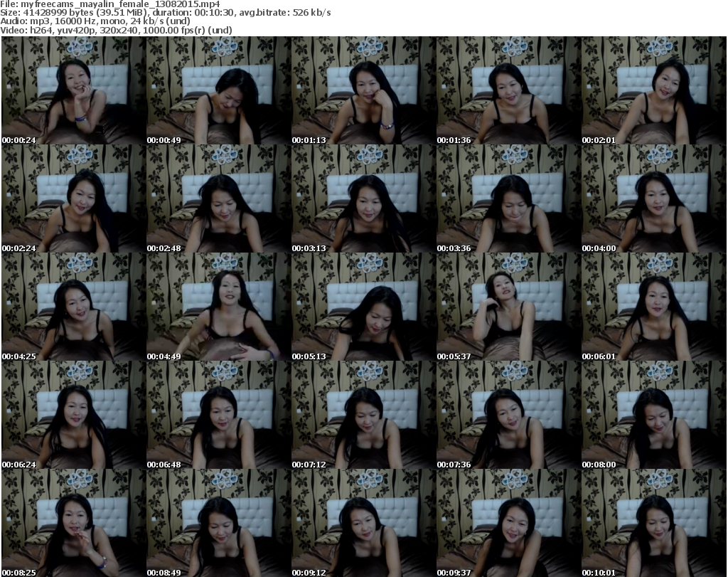Select the thumbnail stamped 00:02:01

pyautogui.click(x=654, y=90)
